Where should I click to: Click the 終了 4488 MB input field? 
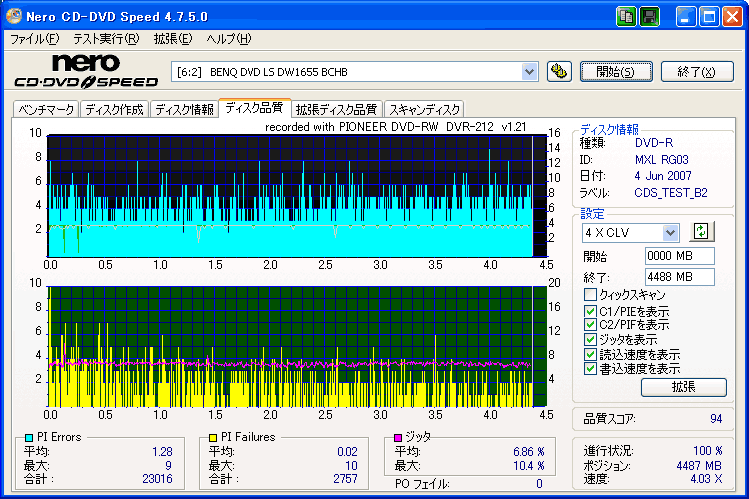pyautogui.click(x=680, y=277)
